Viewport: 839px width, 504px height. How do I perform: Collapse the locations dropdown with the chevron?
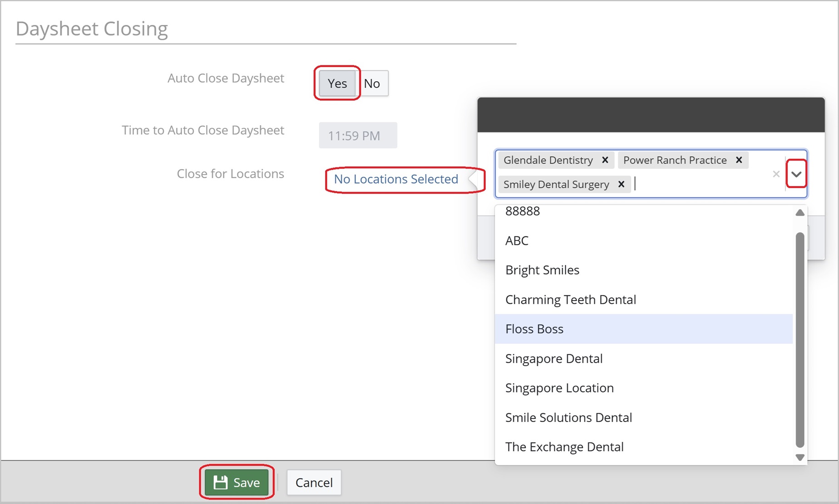point(796,174)
